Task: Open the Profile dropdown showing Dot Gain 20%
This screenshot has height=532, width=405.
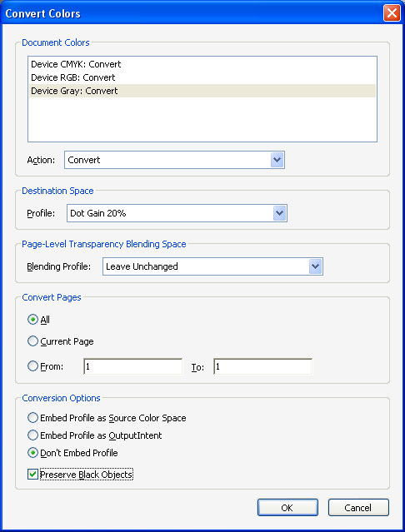Action: [x=177, y=213]
